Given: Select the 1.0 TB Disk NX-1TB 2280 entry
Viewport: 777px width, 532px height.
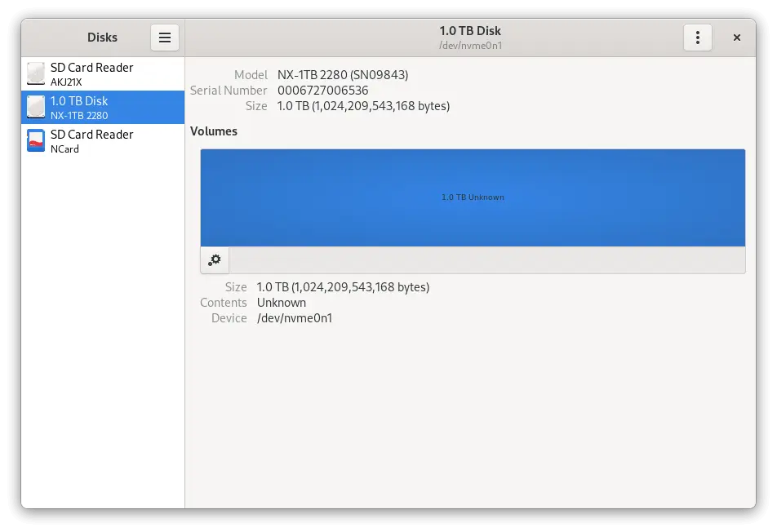Looking at the screenshot, I should point(103,107).
